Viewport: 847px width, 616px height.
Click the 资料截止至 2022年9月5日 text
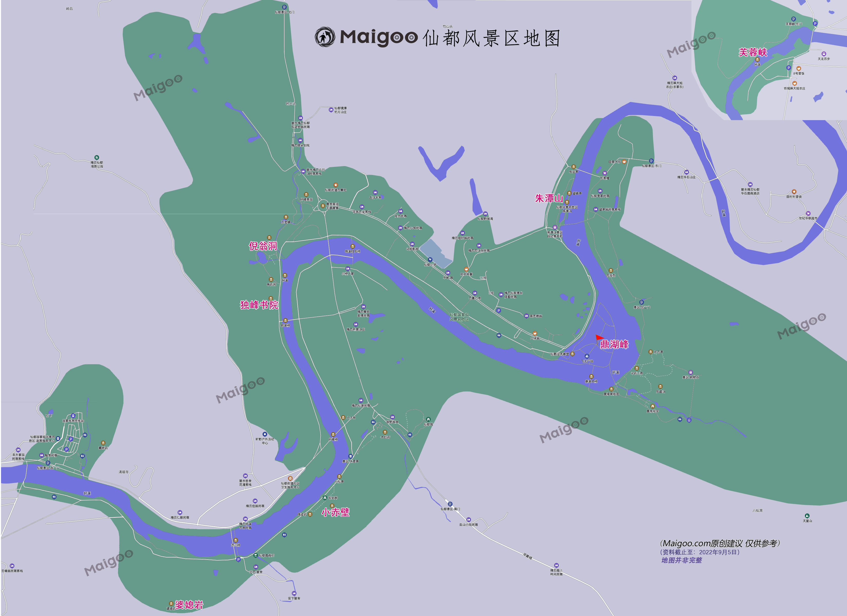699,552
